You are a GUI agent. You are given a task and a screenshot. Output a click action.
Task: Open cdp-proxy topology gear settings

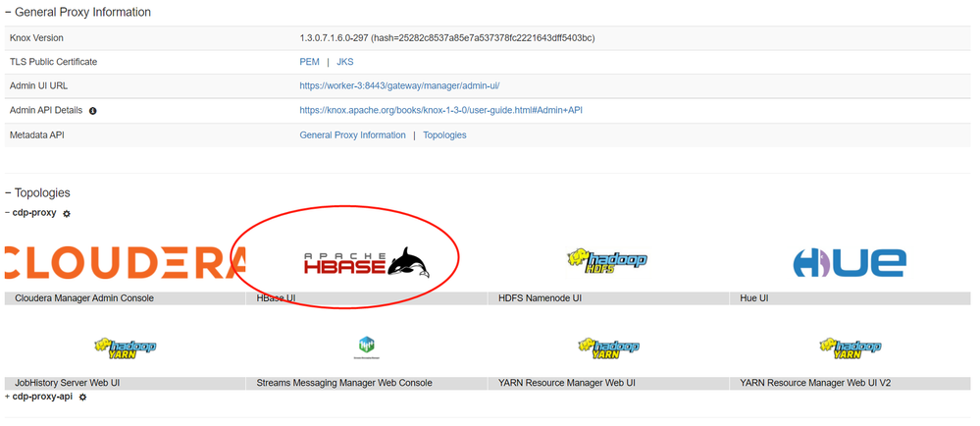click(x=67, y=213)
